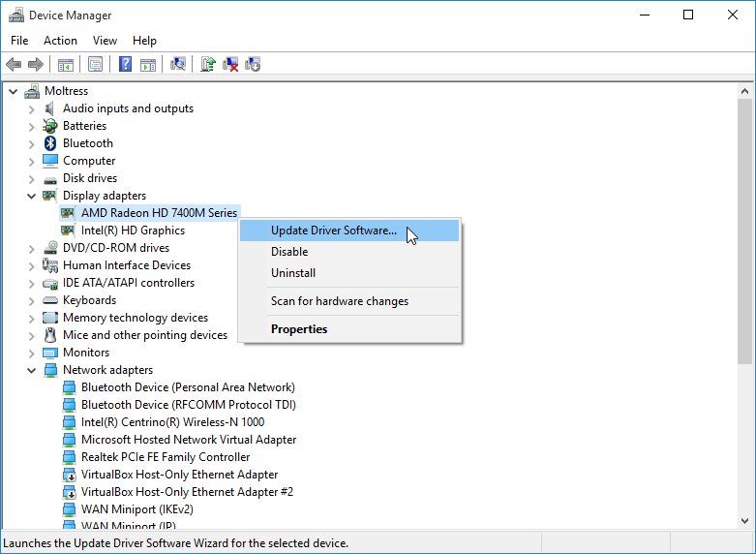Expand the Monitors category
The image size is (756, 554).
point(32,354)
